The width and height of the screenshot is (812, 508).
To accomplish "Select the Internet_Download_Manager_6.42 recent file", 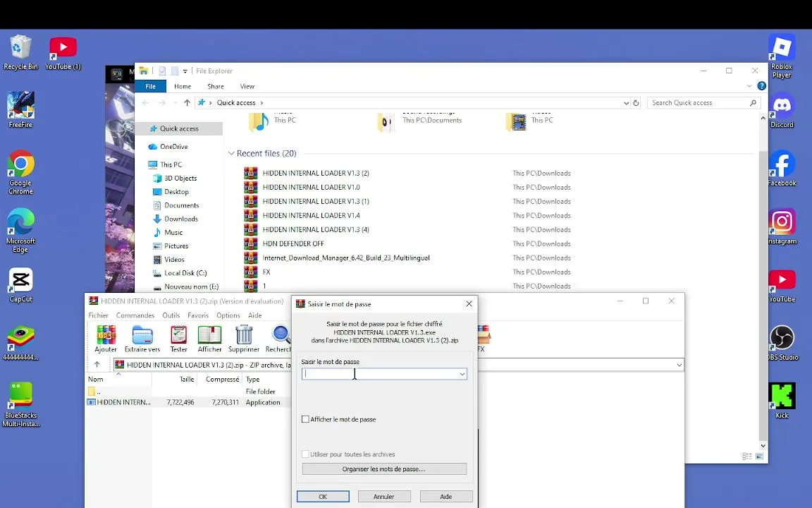I will (x=346, y=258).
